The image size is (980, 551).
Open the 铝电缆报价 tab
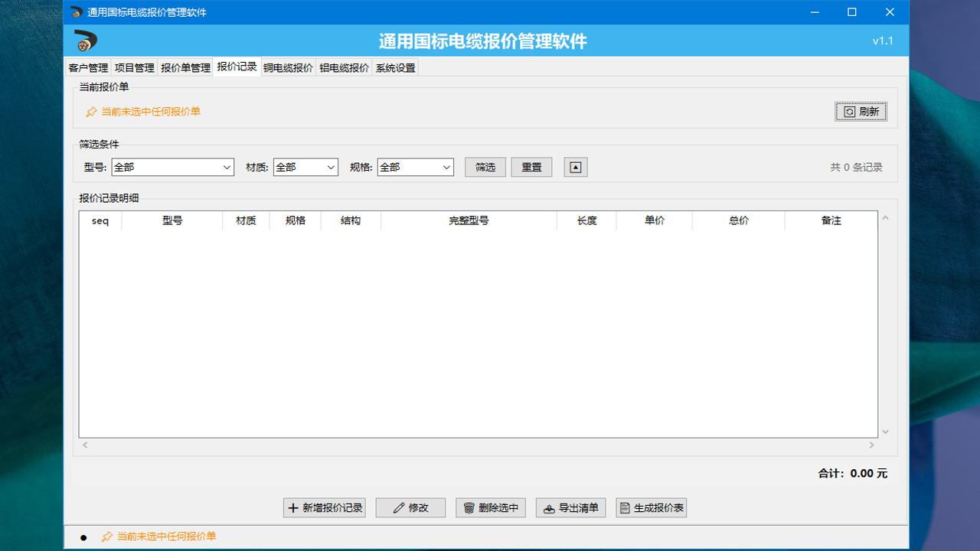click(345, 67)
